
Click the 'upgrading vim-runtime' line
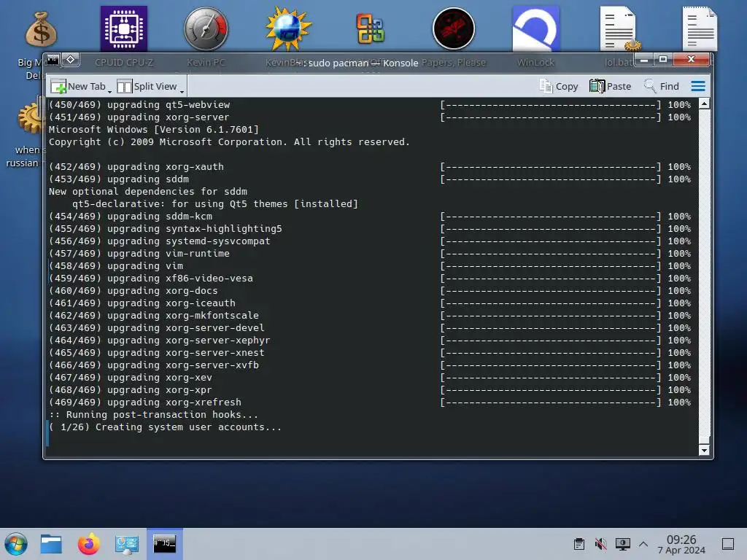(x=139, y=253)
